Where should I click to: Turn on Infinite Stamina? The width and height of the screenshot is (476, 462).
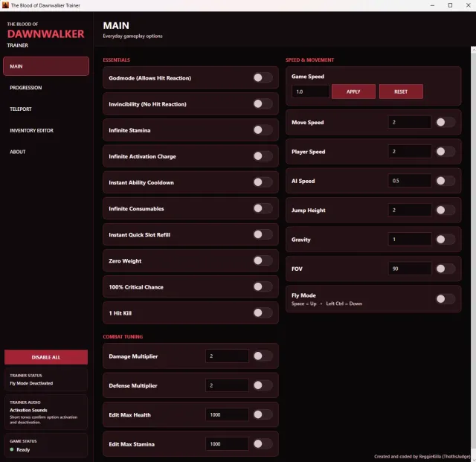[x=263, y=130]
